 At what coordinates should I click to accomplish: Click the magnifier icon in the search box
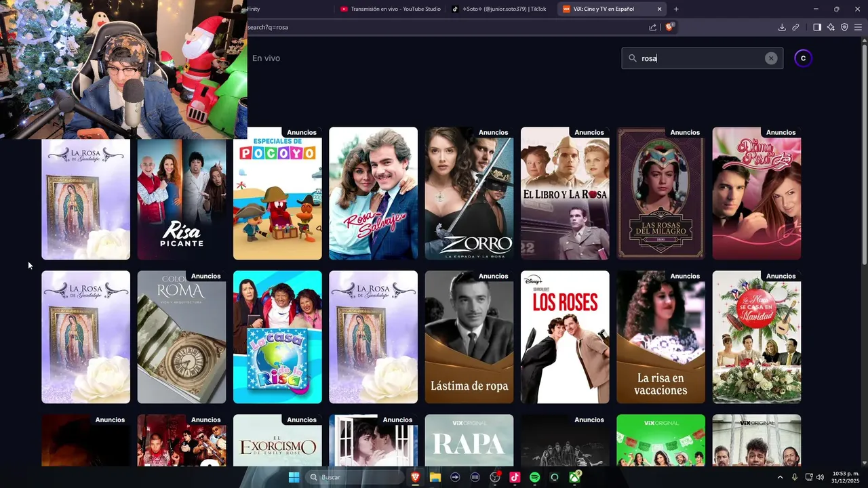point(633,58)
